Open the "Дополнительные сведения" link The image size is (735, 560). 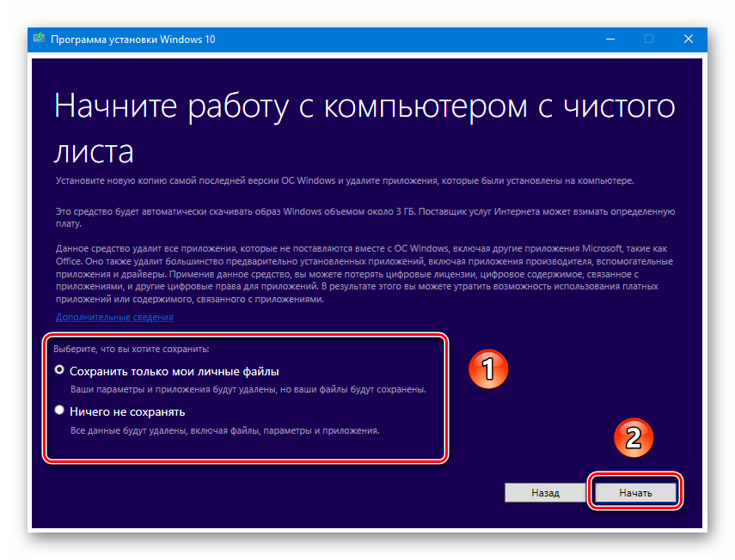(x=114, y=317)
